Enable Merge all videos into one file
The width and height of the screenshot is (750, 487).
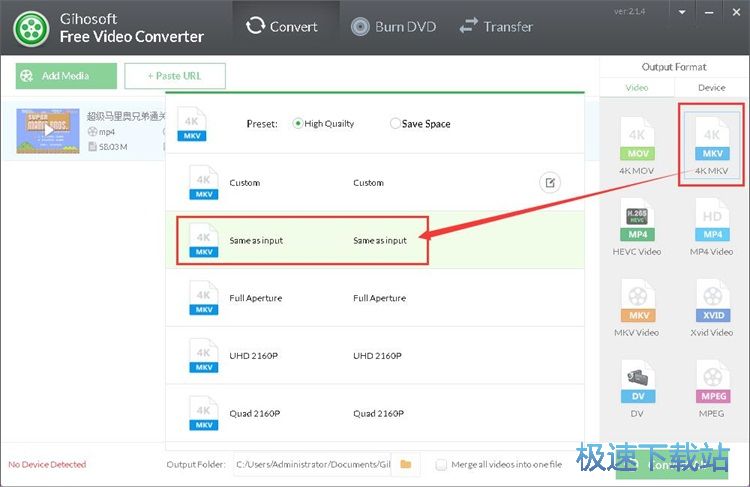[x=441, y=465]
